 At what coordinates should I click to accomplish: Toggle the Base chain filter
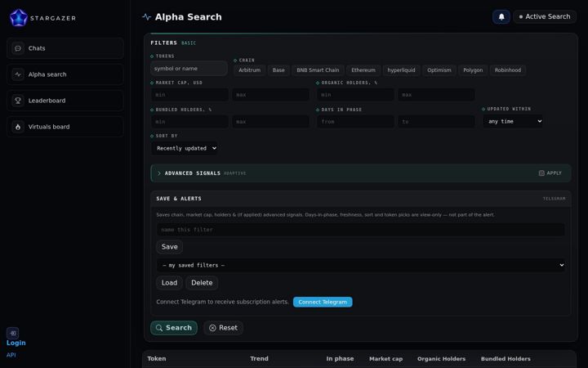point(278,70)
